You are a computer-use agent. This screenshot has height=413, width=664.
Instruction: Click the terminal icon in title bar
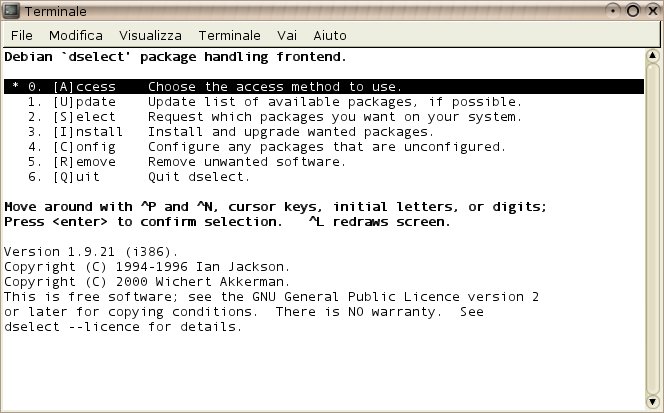pos(11,11)
